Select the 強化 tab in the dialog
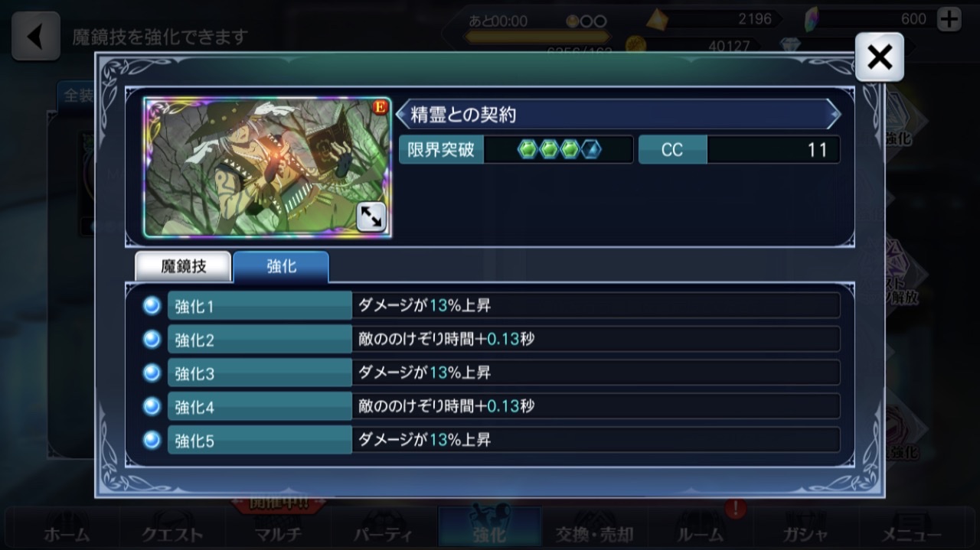Image resolution: width=980 pixels, height=550 pixels. click(x=281, y=267)
